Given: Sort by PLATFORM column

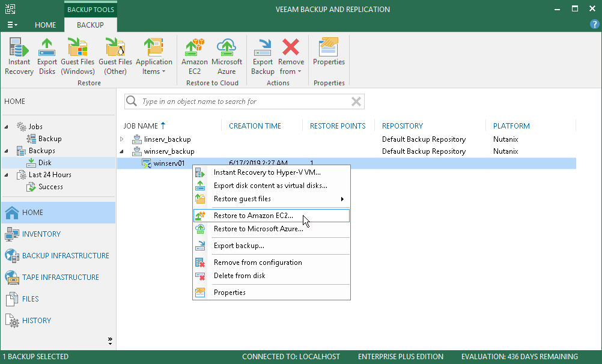Looking at the screenshot, I should (x=511, y=126).
